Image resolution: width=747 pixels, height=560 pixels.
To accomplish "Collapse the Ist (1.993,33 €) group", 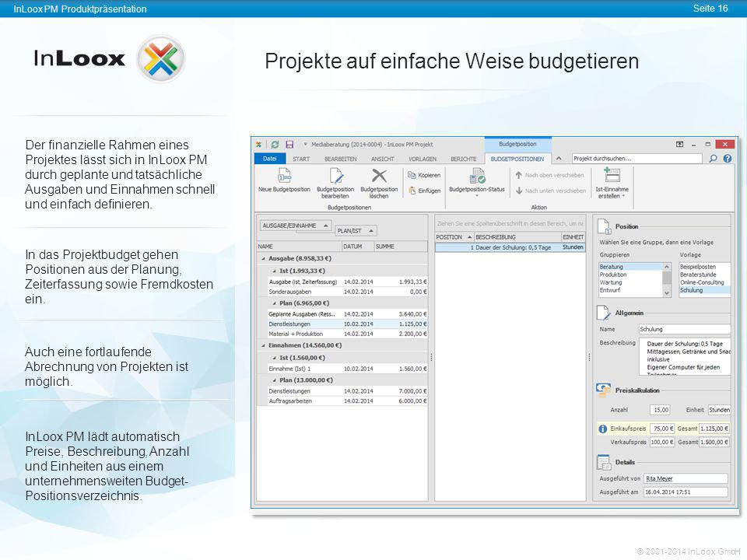I will 275,271.
